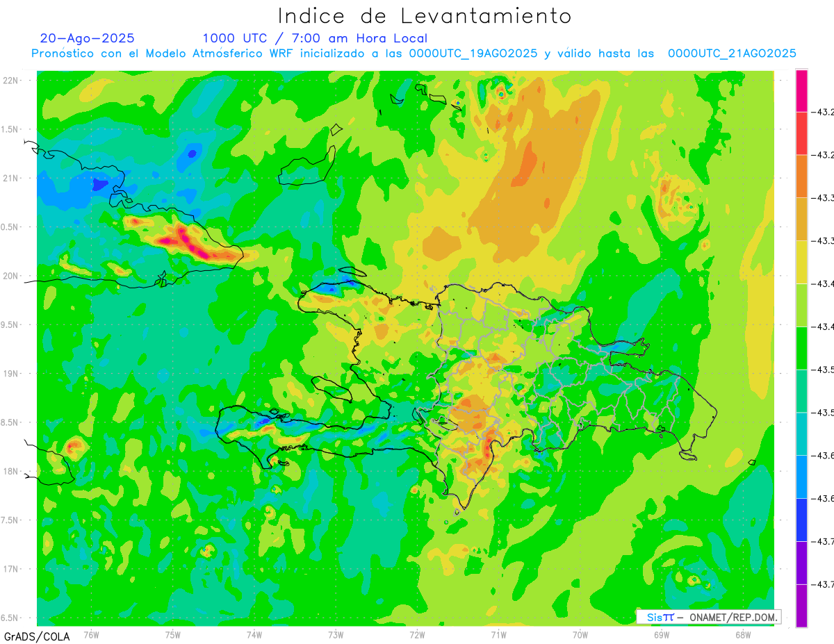
Task: Click the latitude label "8.5N"
Action: pos(9,423)
